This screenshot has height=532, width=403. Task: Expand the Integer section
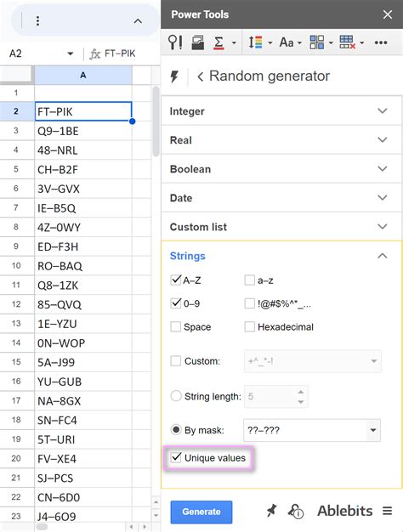281,111
